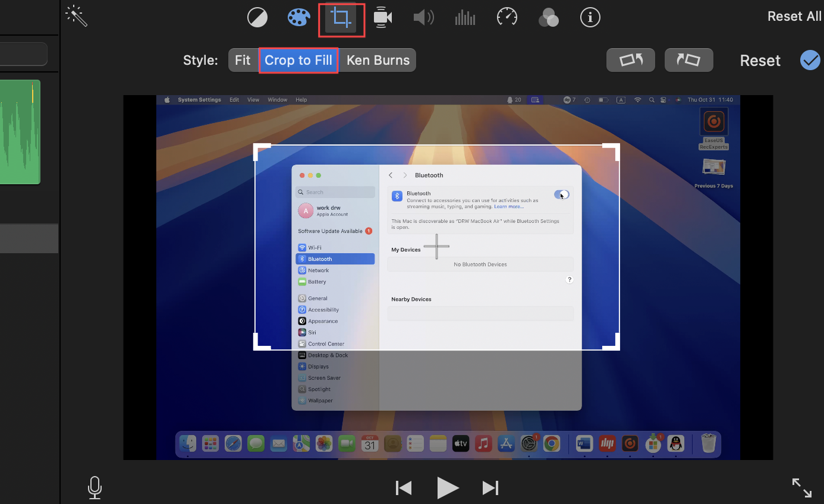Viewport: 824px width, 504px height.
Task: Open the clip filter effects panel
Action: [548, 17]
